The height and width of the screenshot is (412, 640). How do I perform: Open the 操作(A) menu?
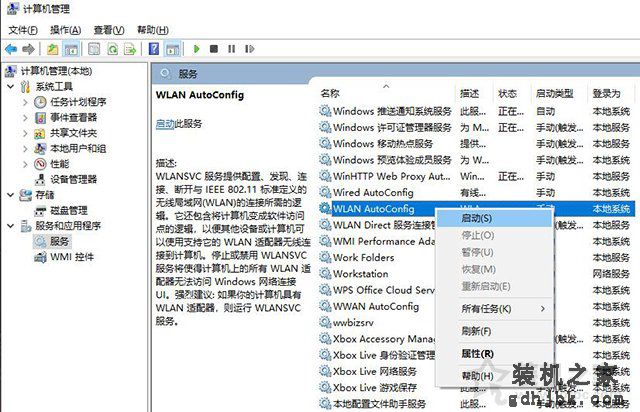coord(65,30)
